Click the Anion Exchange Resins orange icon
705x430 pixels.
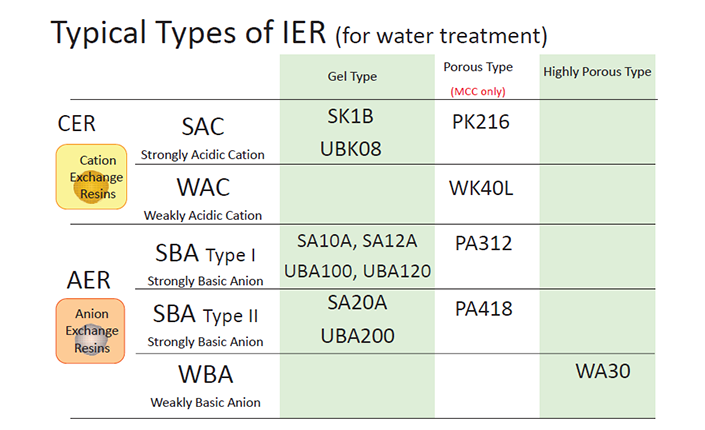[90, 331]
